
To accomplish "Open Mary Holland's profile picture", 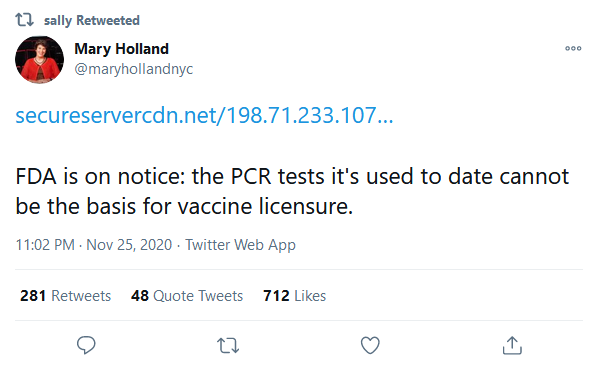I will 39,59.
